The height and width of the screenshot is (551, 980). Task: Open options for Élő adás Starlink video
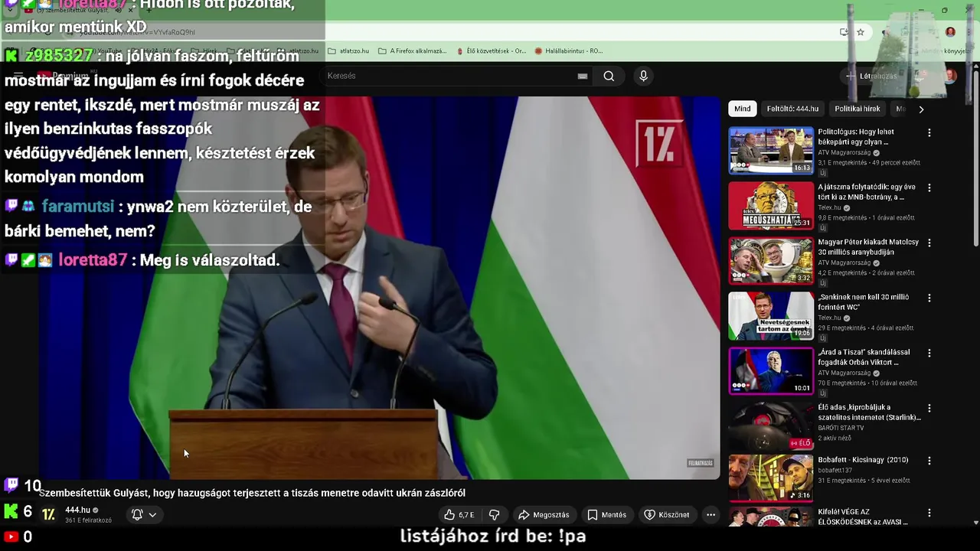click(x=929, y=408)
